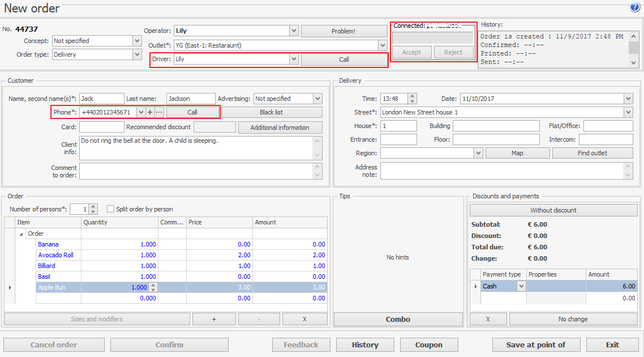Click the ellipsis icon next to phone field

(159, 112)
